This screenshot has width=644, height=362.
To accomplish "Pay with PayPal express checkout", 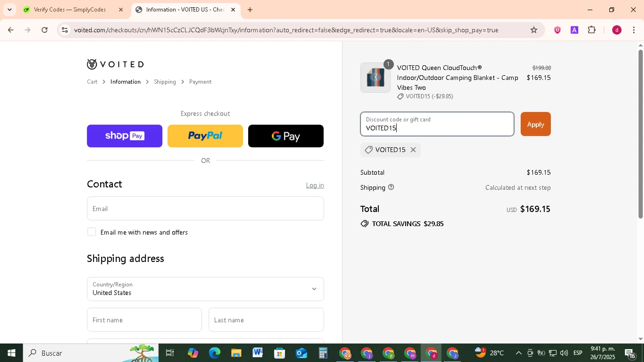I will point(205,136).
